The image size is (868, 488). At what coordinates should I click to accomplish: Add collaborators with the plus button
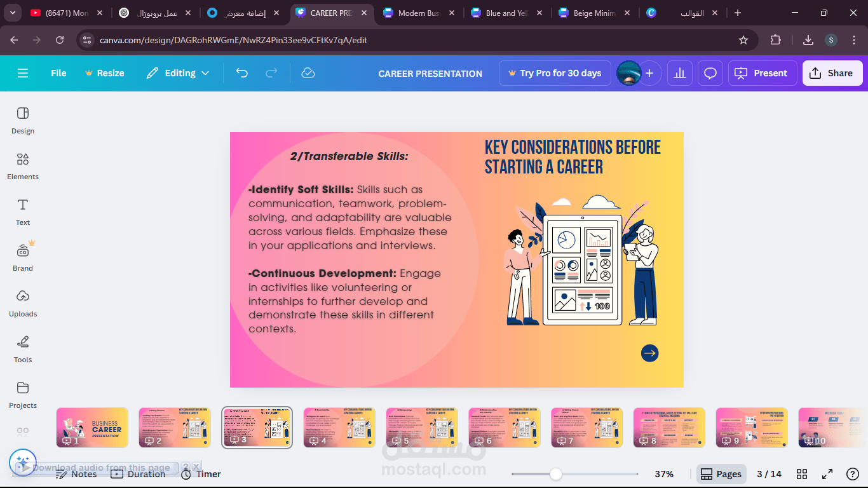click(649, 73)
